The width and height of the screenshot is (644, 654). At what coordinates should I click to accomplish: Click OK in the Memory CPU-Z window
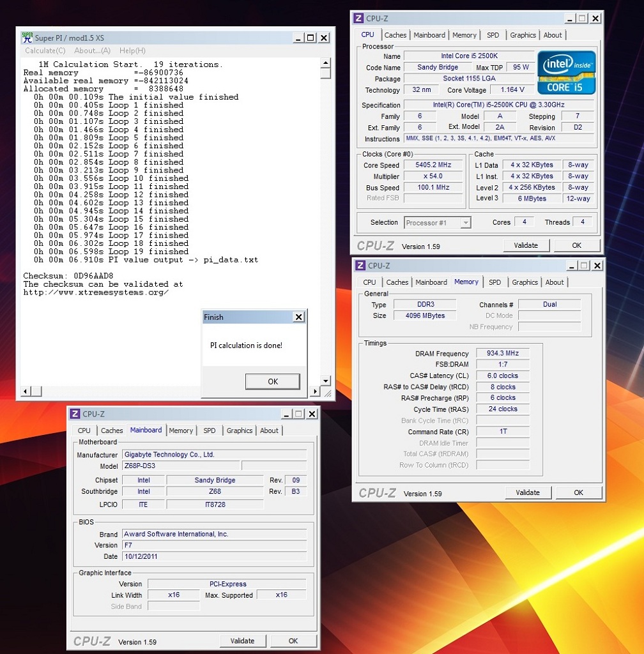(579, 492)
